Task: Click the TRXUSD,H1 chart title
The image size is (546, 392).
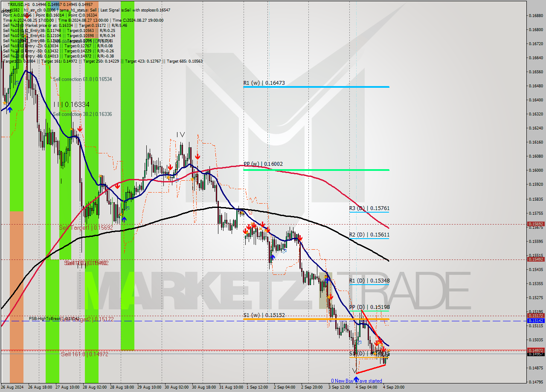Action: click(19, 4)
